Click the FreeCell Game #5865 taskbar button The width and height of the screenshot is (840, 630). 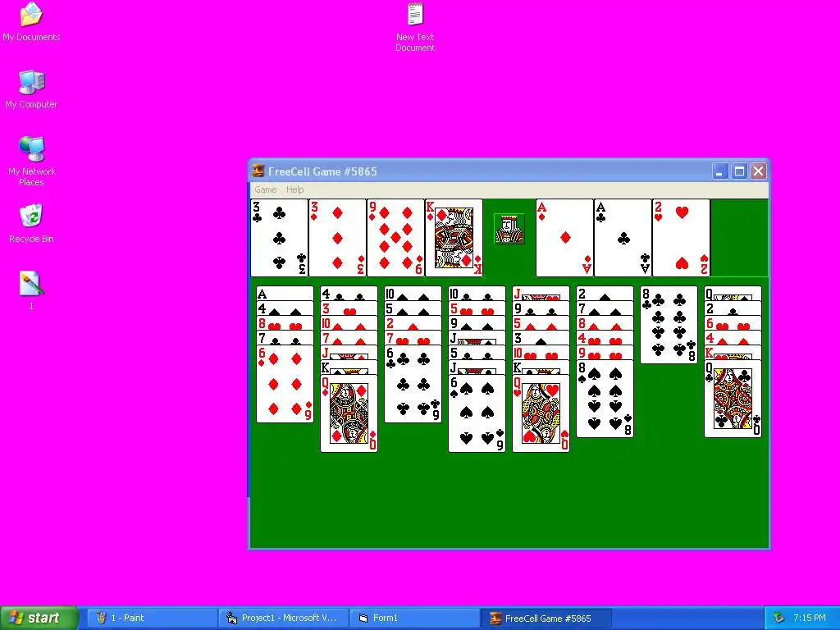point(546,618)
